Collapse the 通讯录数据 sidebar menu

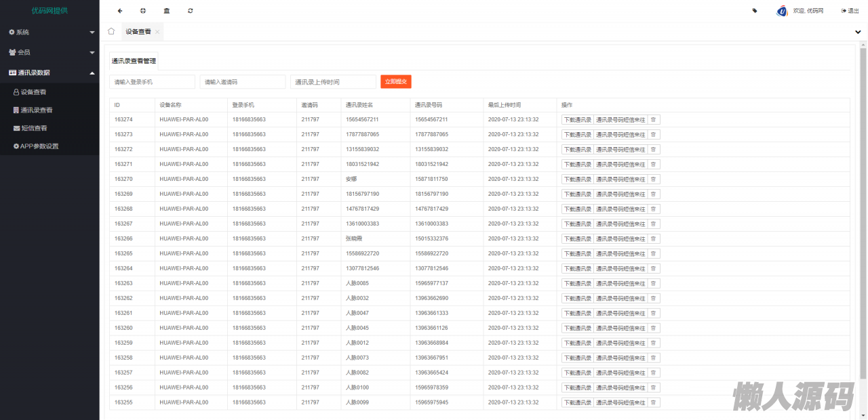50,72
